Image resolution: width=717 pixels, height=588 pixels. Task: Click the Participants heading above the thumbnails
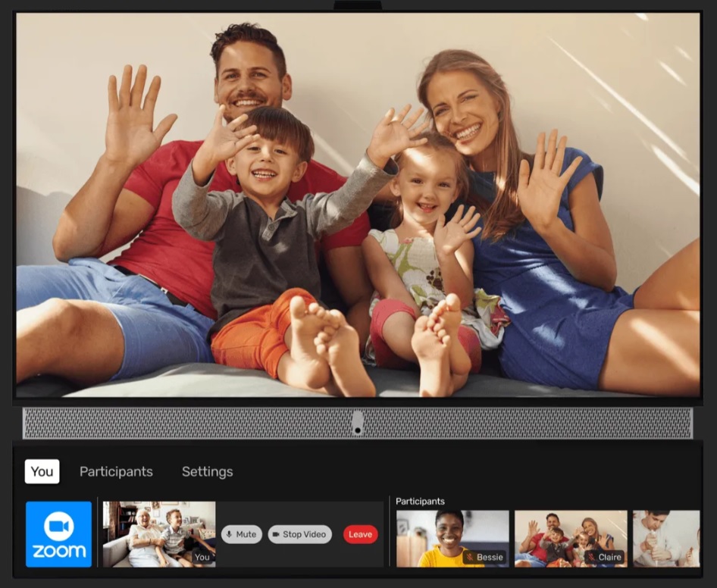pyautogui.click(x=420, y=502)
